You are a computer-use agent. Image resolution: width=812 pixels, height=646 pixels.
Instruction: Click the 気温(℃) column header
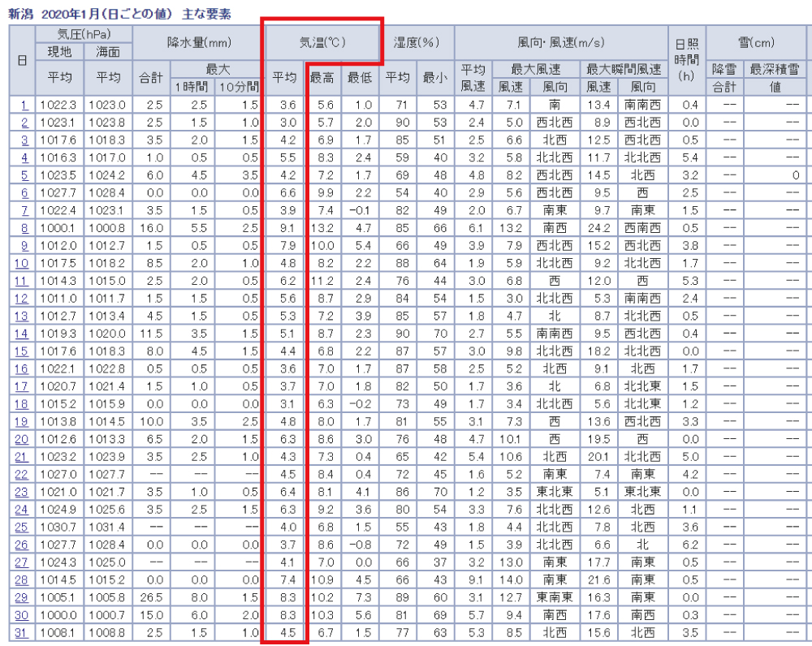pos(323,42)
